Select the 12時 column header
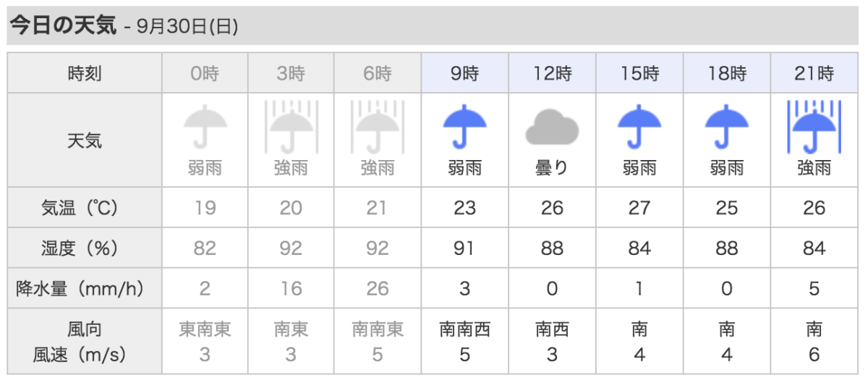Image resolution: width=868 pixels, height=378 pixels. click(x=552, y=72)
